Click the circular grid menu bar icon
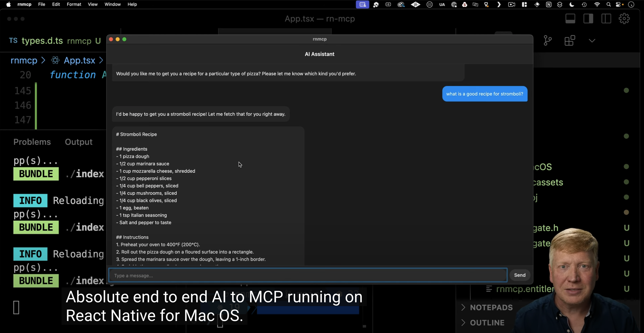644x333 pixels. coord(430,4)
